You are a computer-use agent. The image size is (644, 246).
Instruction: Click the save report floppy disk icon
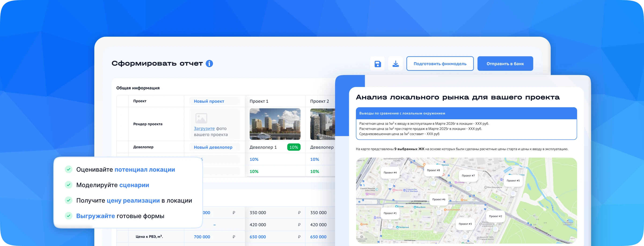(377, 64)
